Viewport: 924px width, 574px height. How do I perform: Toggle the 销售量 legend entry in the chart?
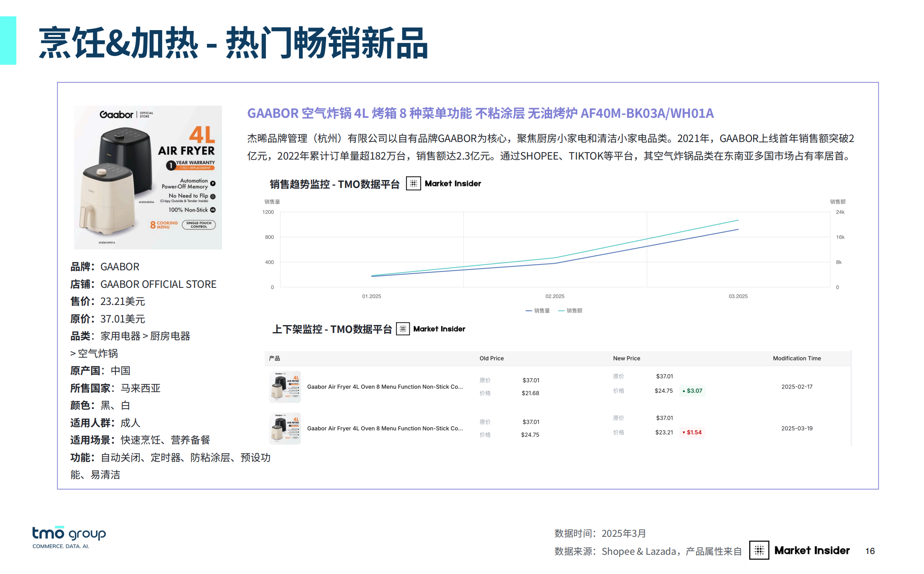[538, 310]
